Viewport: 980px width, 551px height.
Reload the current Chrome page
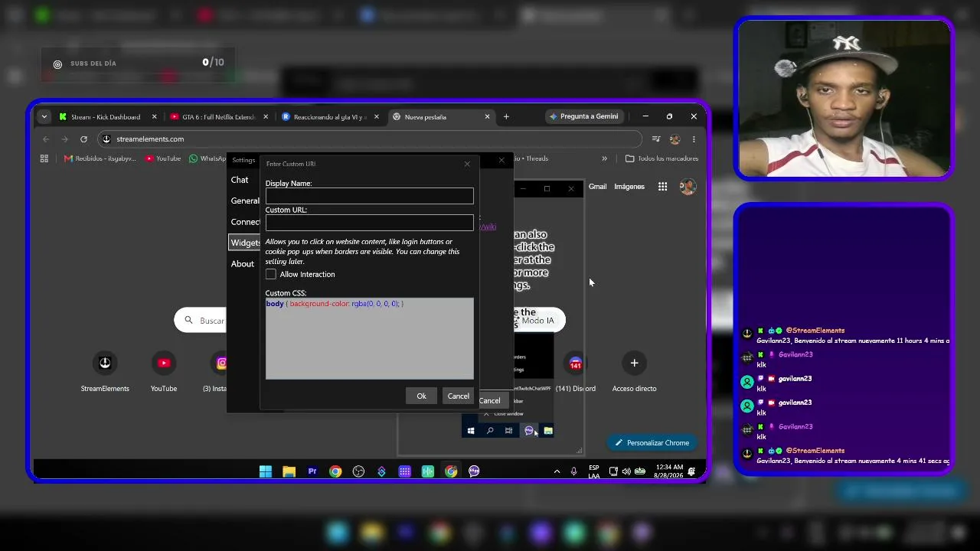point(83,139)
